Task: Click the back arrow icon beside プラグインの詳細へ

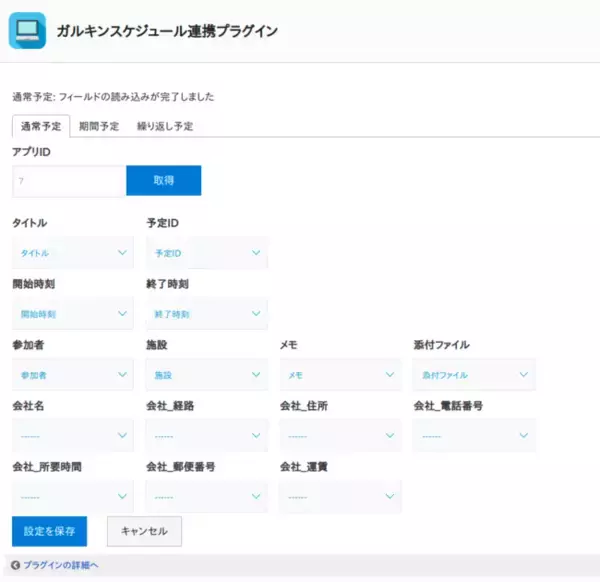Action: click(x=15, y=566)
